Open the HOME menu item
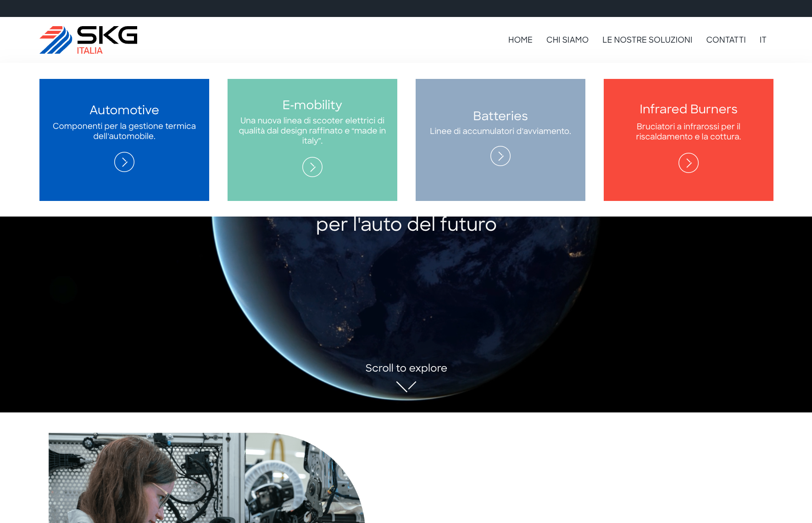The width and height of the screenshot is (812, 523). [520, 40]
